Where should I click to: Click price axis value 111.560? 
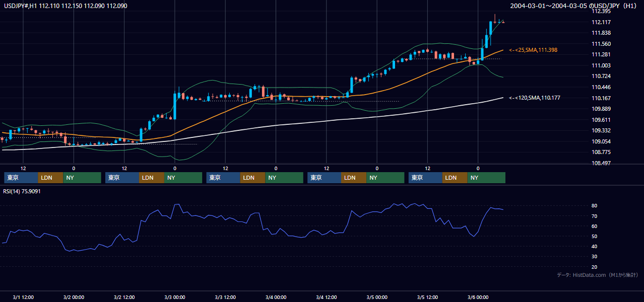[x=601, y=44]
